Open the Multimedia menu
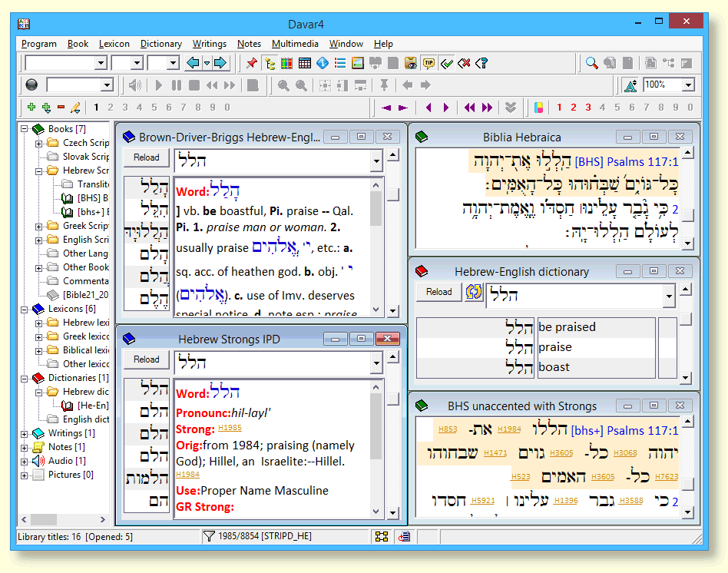Viewport: 728px width, 573px height. coord(296,44)
